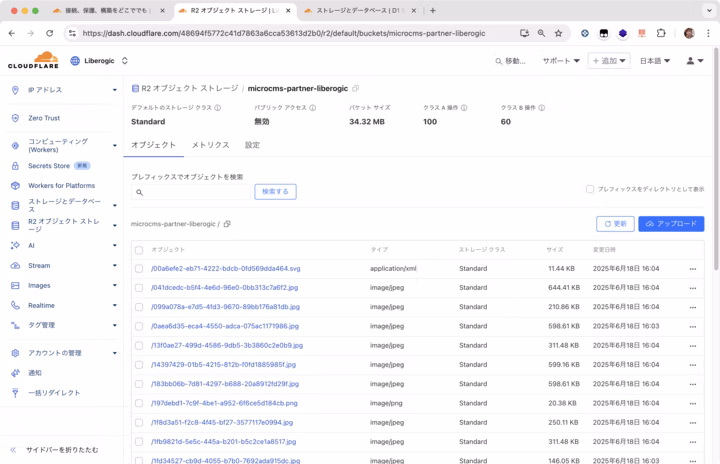Select all objects with header checkbox
Screen dimensions: 720x464
(x=139, y=250)
